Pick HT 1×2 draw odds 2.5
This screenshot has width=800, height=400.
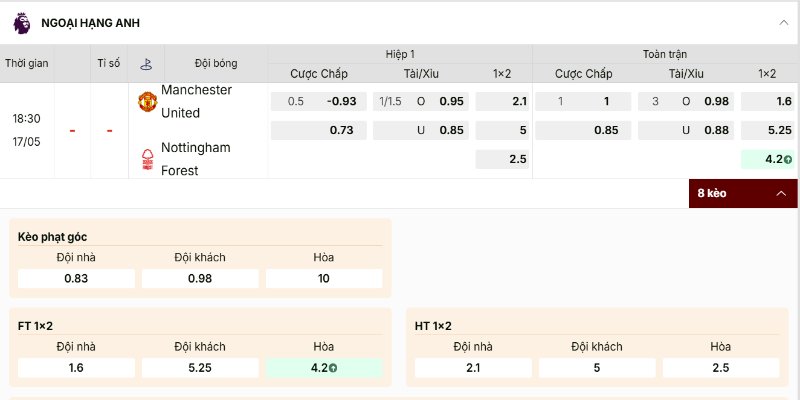click(x=721, y=368)
